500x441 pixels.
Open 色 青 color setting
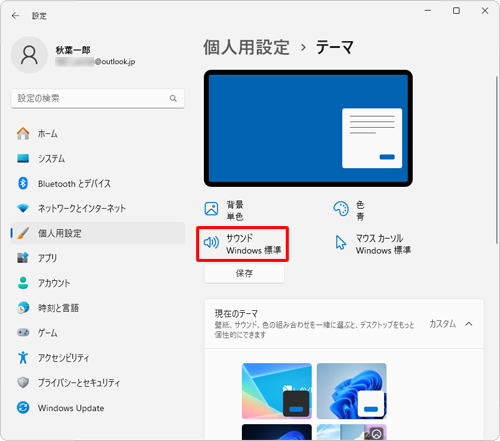[349, 210]
